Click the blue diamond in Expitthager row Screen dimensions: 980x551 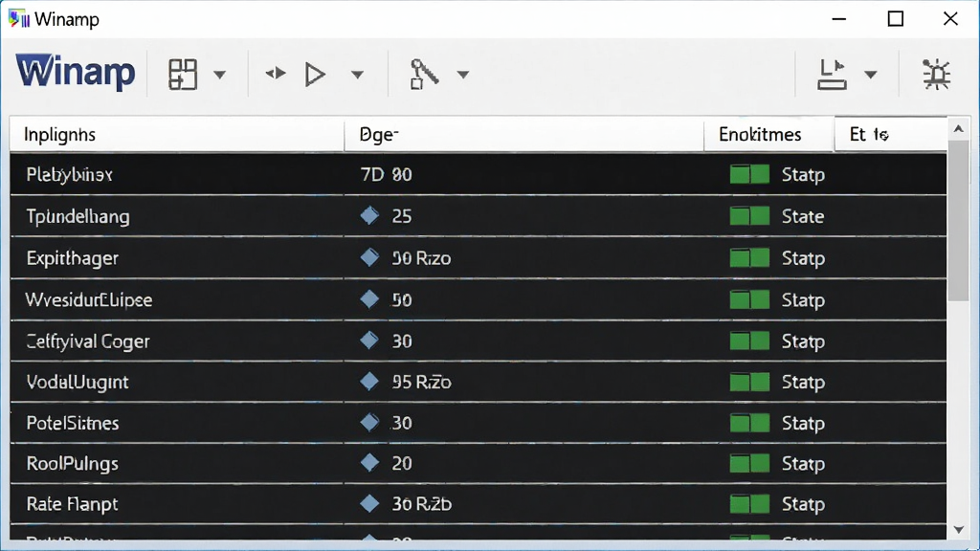(369, 257)
